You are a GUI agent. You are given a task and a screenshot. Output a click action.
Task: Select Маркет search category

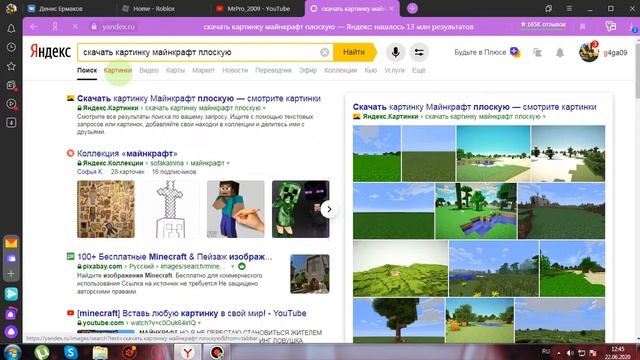(203, 70)
